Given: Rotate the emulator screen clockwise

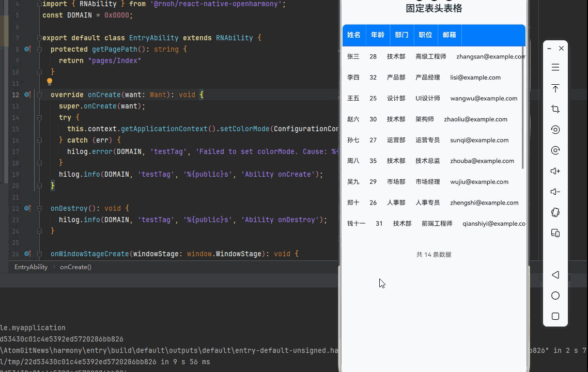Looking at the screenshot, I should [x=555, y=150].
